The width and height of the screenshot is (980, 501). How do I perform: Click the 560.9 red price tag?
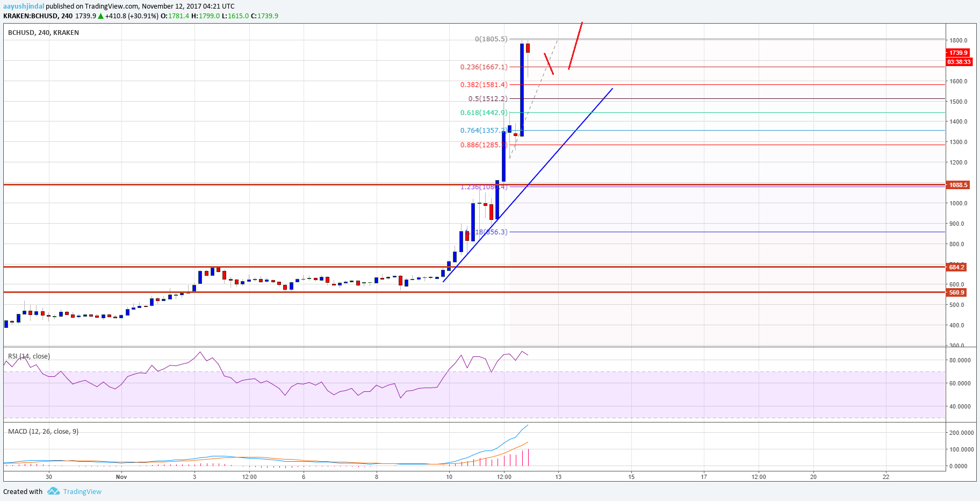click(956, 293)
